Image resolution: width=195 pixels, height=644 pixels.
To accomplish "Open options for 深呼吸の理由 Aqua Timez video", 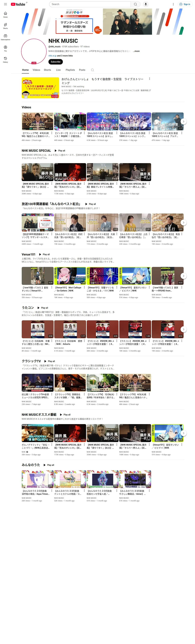I will pyautogui.click(x=52, y=491).
